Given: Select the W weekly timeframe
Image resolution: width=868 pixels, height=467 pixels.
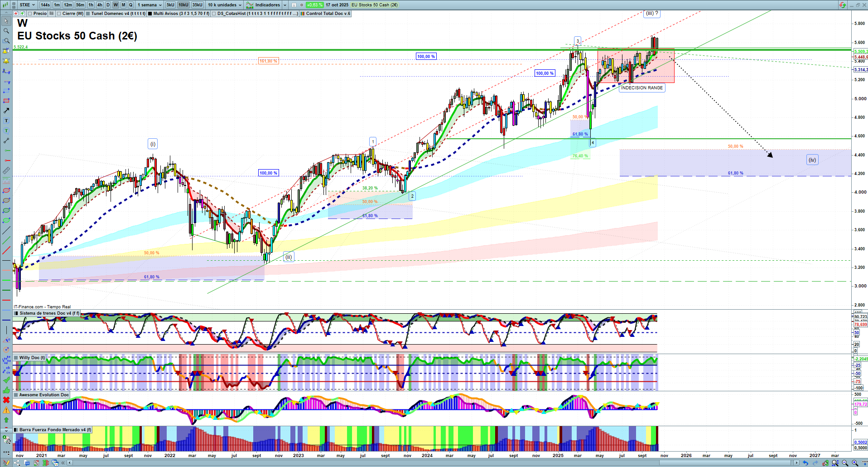Looking at the screenshot, I should tap(116, 5).
